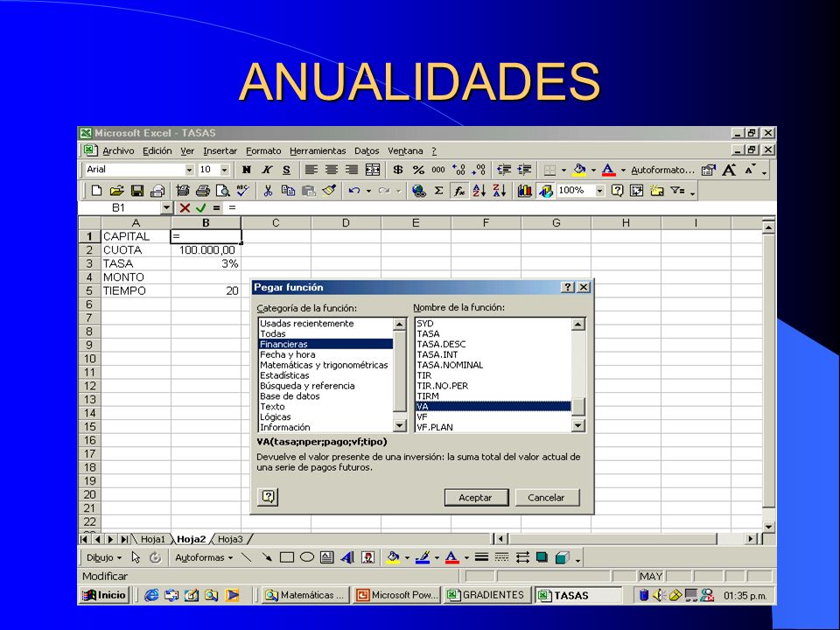Open the Edición menu
The height and width of the screenshot is (630, 840).
point(157,151)
